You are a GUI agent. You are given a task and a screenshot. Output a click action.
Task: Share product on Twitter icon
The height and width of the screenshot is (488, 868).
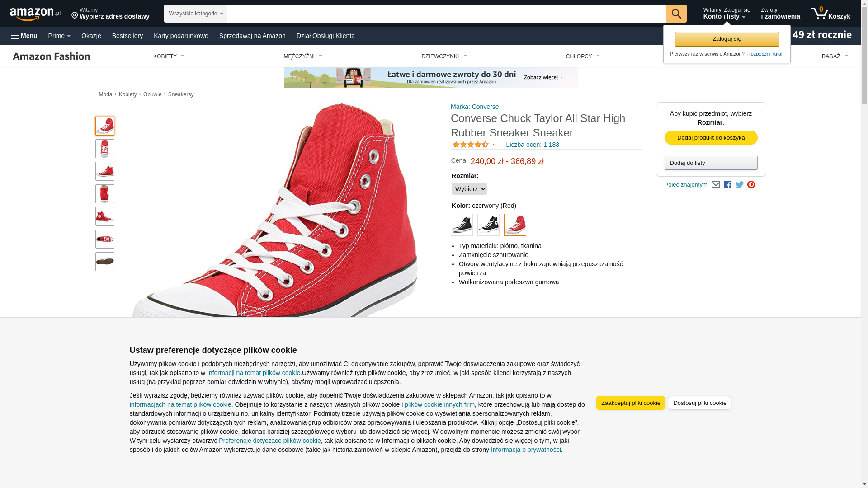pos(740,185)
